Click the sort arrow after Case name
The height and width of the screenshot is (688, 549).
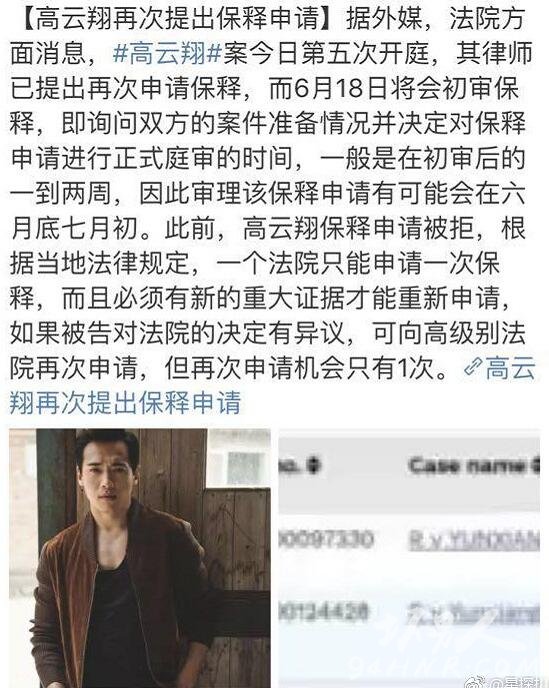click(x=536, y=465)
